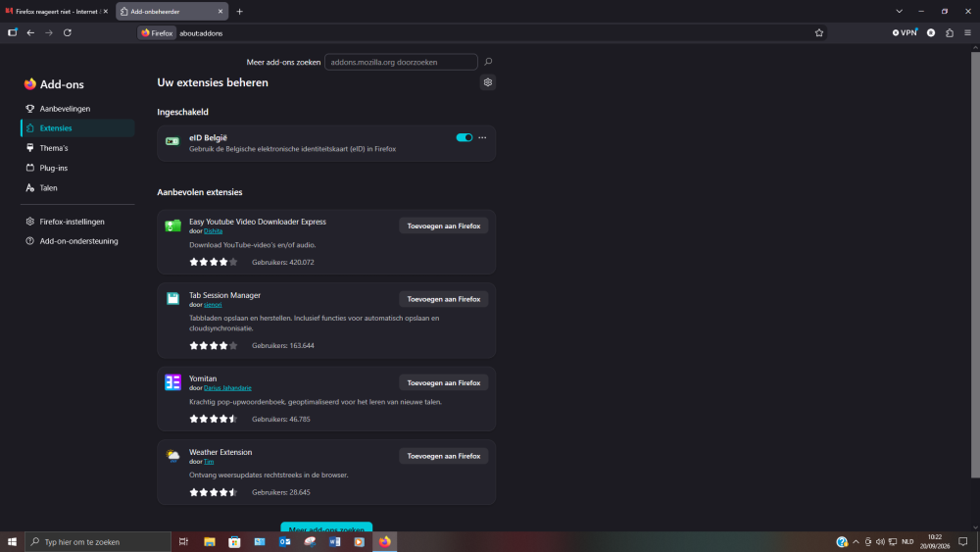The image size is (980, 552).
Task: Open author link Darius Jahandarie
Action: pyautogui.click(x=227, y=388)
